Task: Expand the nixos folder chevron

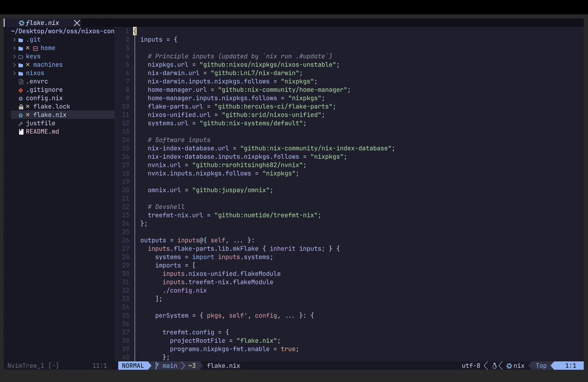Action: pos(14,73)
